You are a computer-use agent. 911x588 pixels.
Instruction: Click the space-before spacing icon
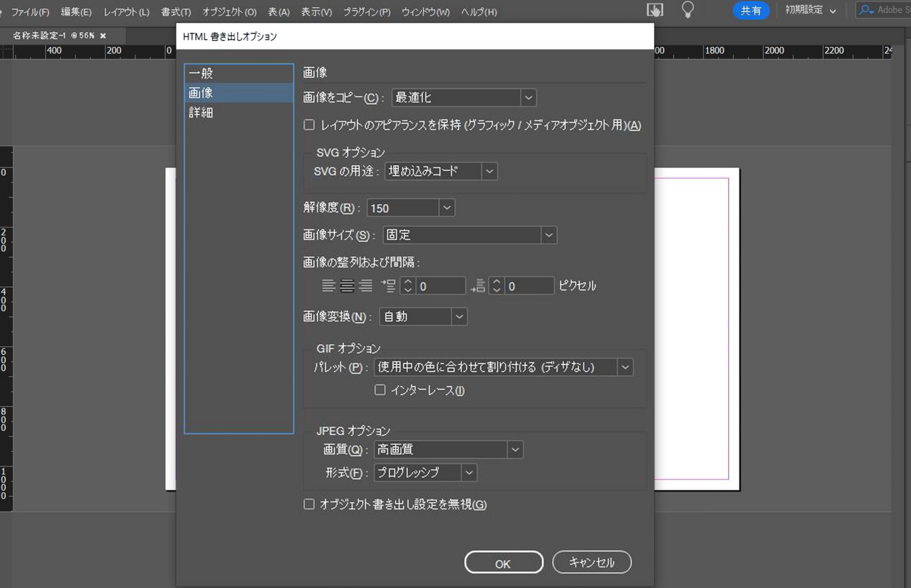389,285
